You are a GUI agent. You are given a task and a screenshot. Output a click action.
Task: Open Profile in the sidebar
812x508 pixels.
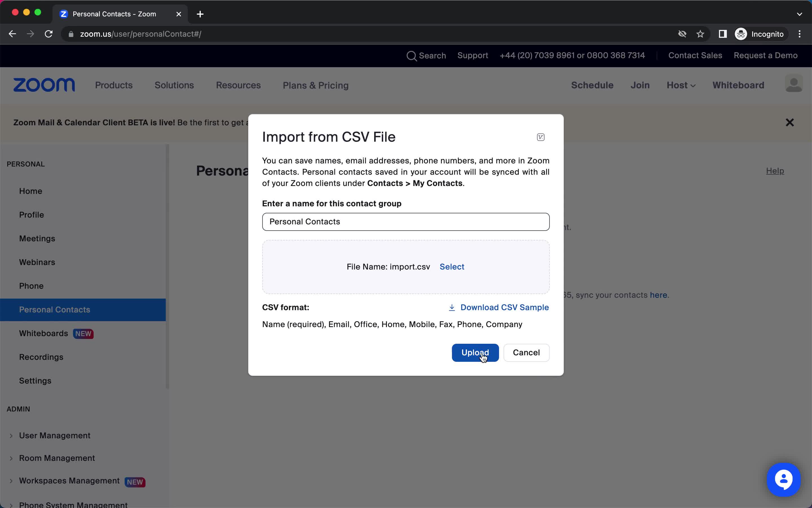coord(32,215)
